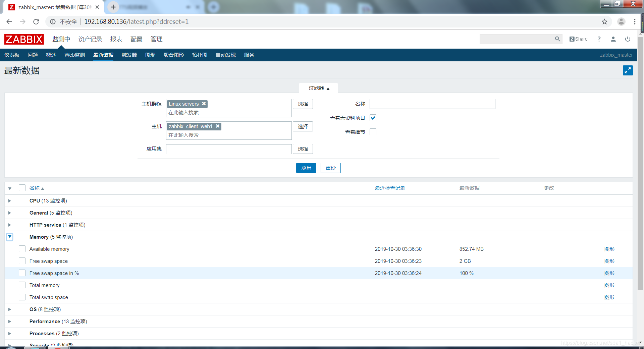Click the 名称 filter input field
Image resolution: width=644 pixels, height=349 pixels.
tap(432, 104)
